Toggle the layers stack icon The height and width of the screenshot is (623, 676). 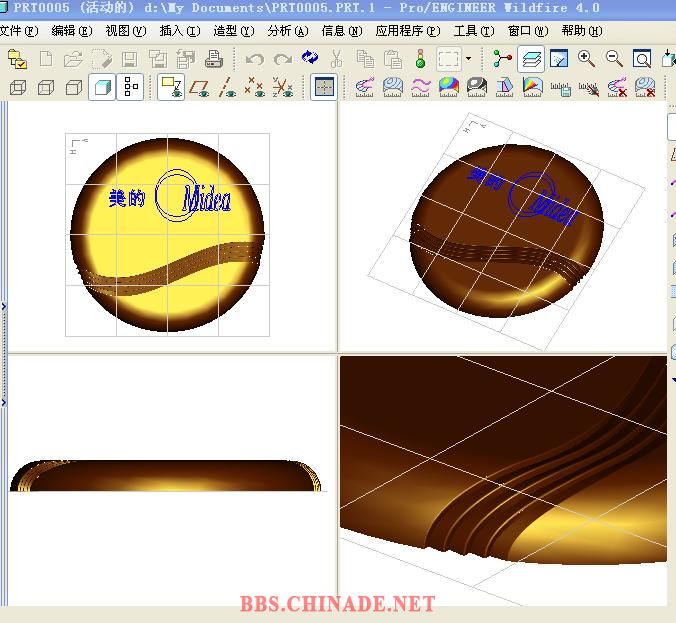point(531,59)
